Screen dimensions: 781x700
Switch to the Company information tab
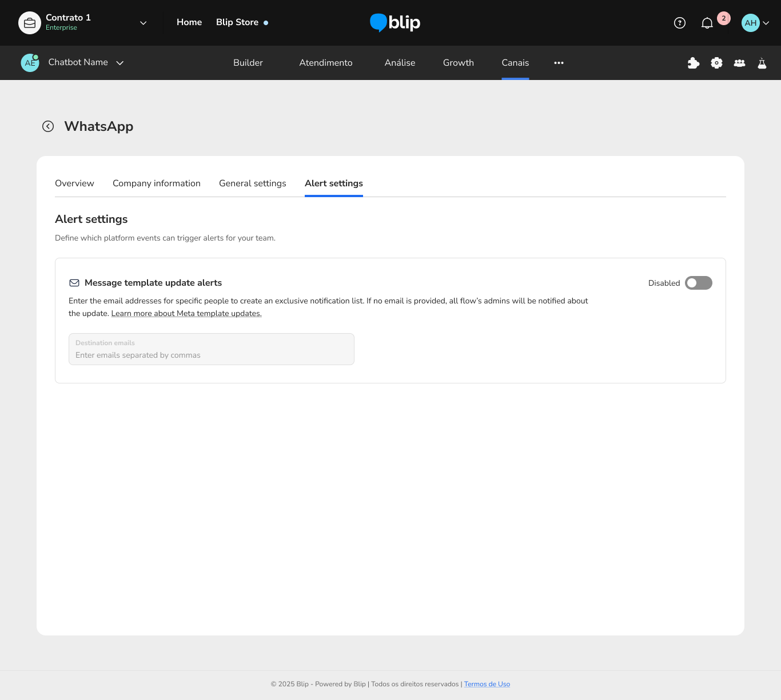click(x=156, y=183)
